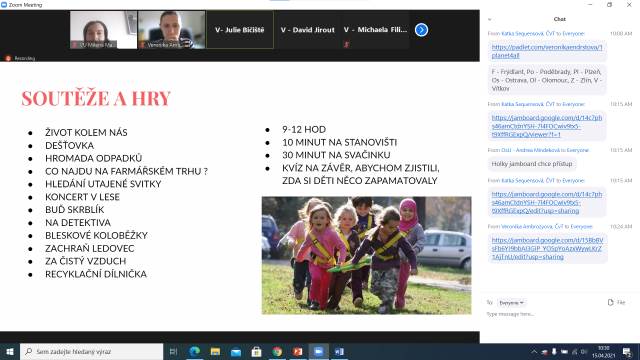The width and height of the screenshot is (640, 360).
Task: Click the bullet 'BLESKOVÉ KOLOBĚŽKY'
Action: tap(96, 236)
